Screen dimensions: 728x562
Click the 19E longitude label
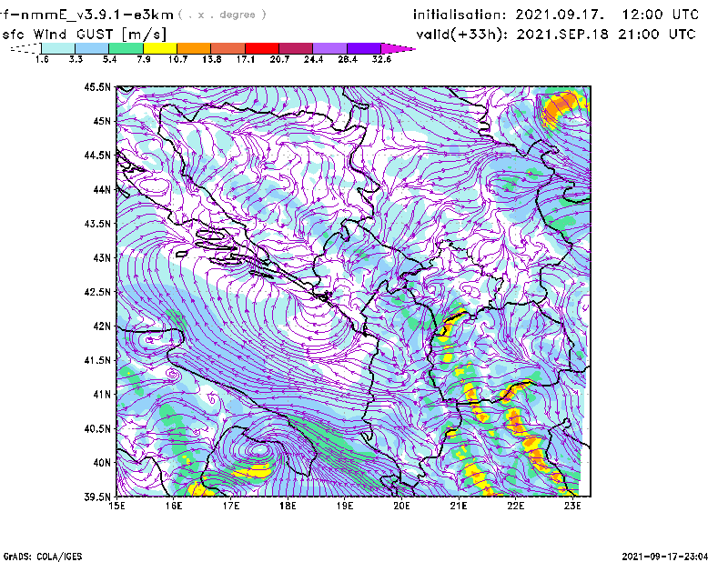click(345, 506)
